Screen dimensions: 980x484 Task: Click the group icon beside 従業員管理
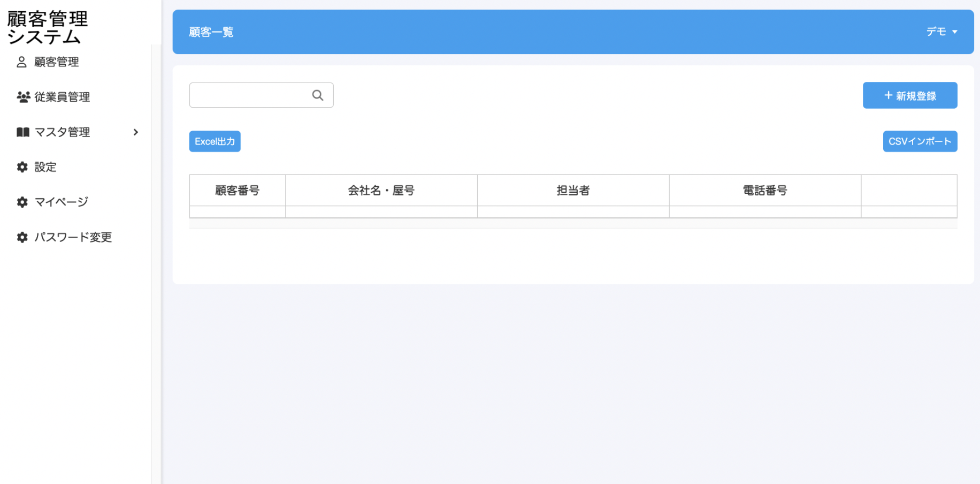pos(23,97)
